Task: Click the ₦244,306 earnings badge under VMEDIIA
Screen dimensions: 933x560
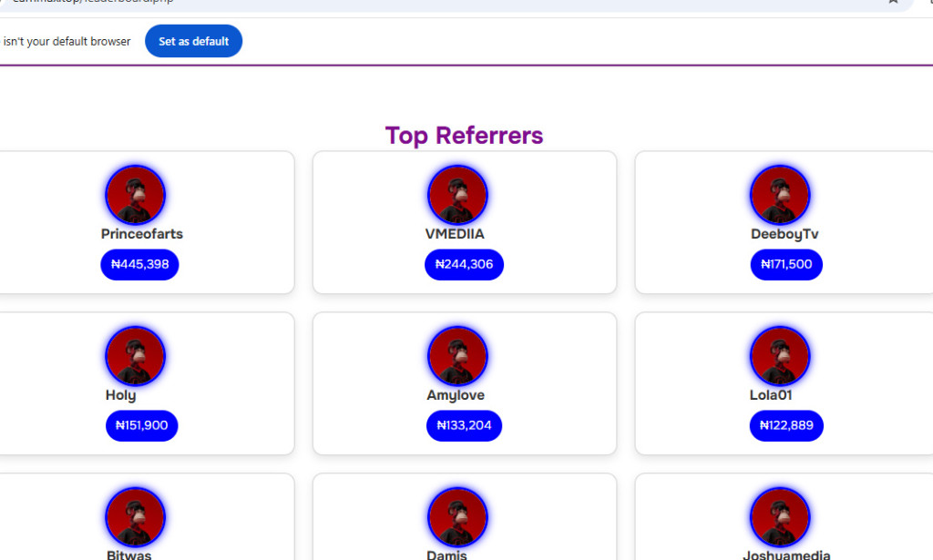Action: click(464, 264)
